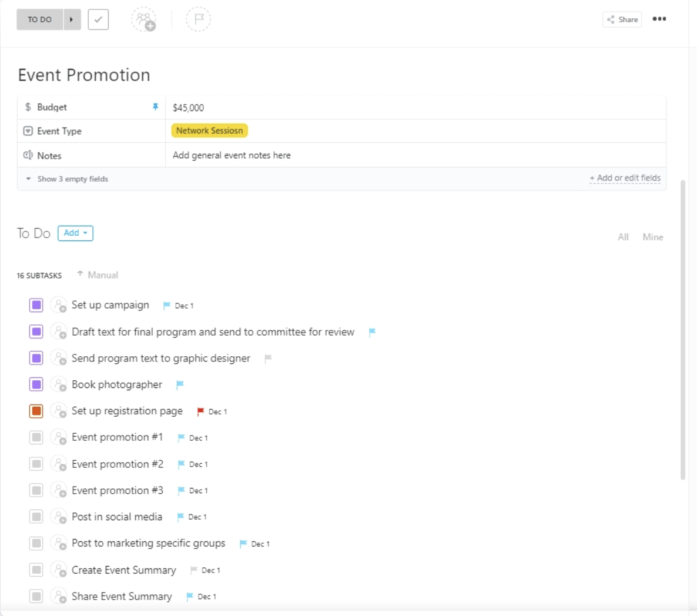The image size is (697, 616).
Task: Click the flag on Share Event Summary
Action: click(x=190, y=597)
